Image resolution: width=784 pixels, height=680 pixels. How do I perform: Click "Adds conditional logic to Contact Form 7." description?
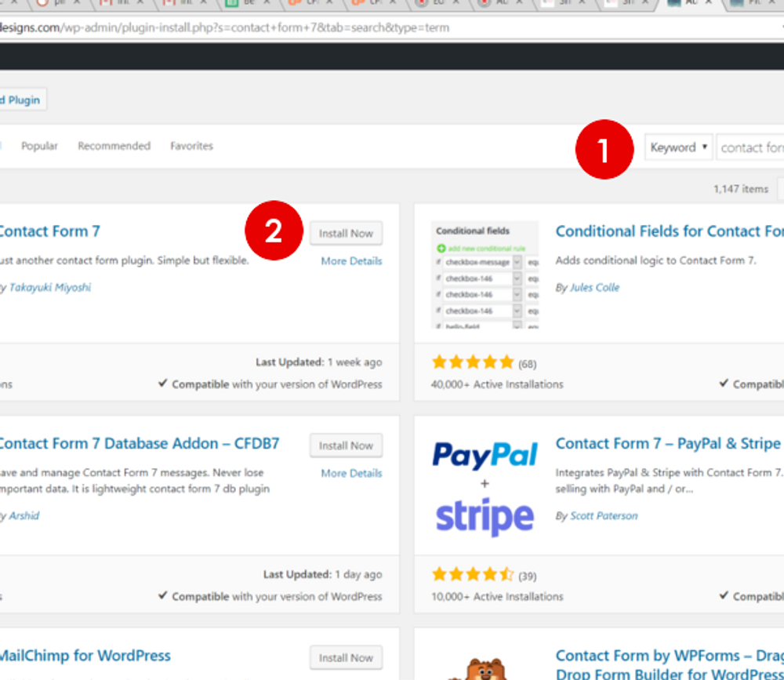coord(656,260)
